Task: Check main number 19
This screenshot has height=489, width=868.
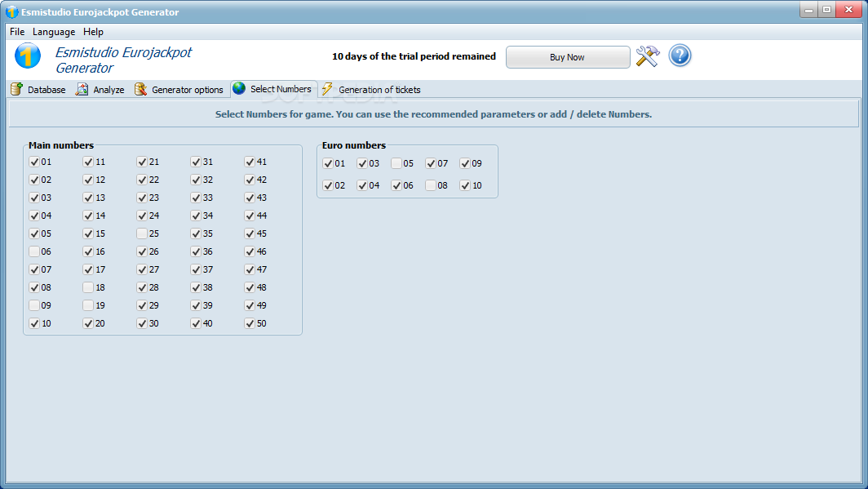Action: [88, 305]
